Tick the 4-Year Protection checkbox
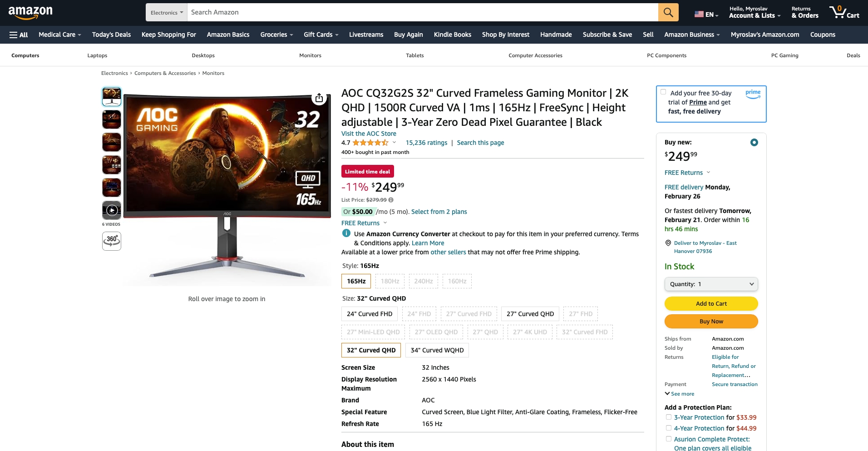 coord(669,428)
